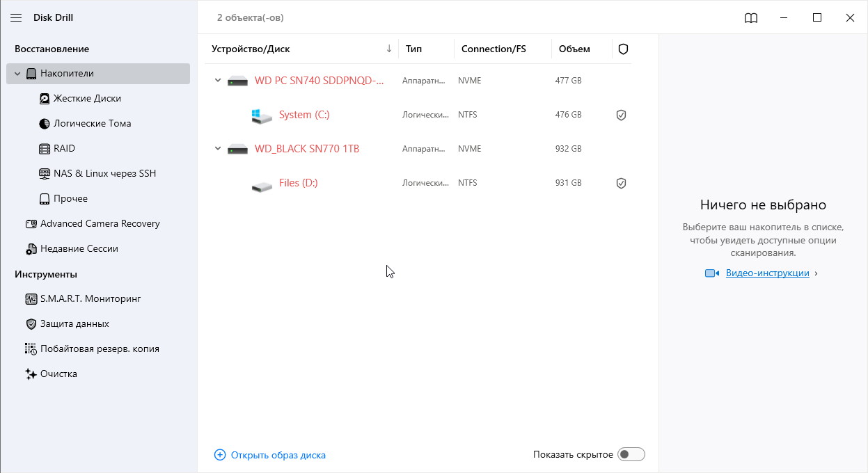Toggle protection shield for Files (D:)
This screenshot has width=868, height=473.
[622, 183]
